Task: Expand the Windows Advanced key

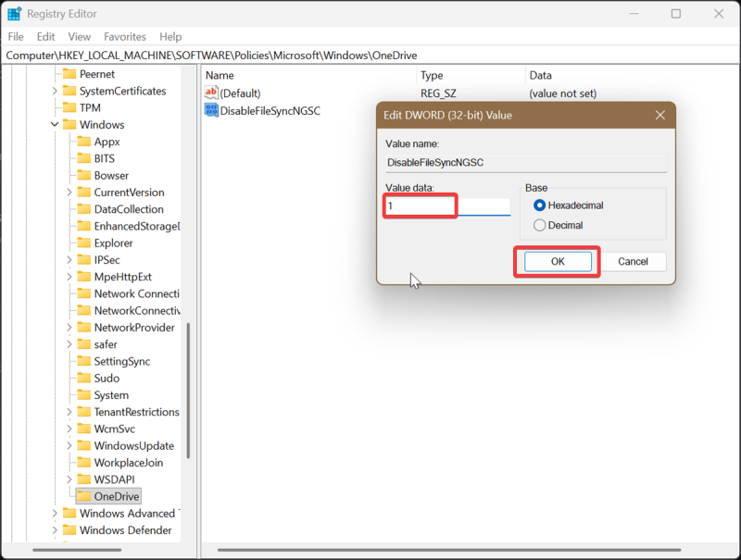Action: point(55,513)
